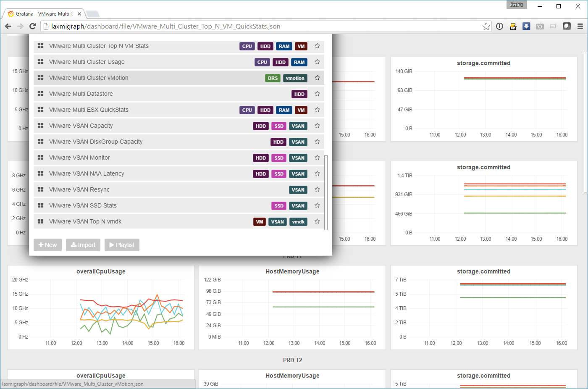
Task: Open VMware VSAN NAA Latency dashboard
Action: coord(87,173)
